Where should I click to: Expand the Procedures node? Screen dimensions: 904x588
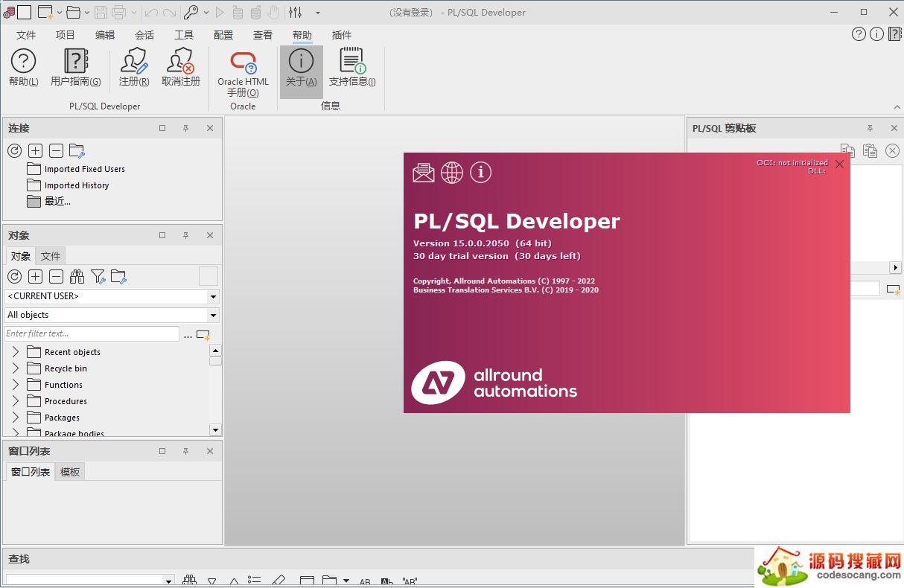coord(16,401)
